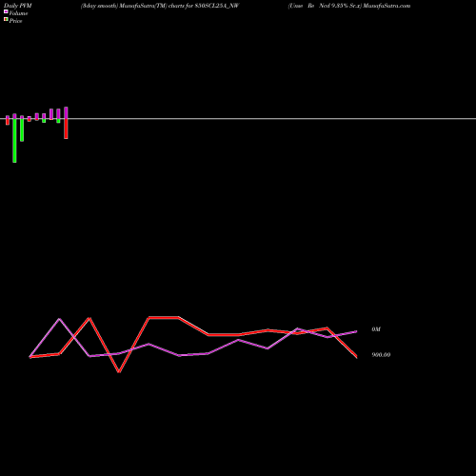Viewport: 476px width, 476px height.
Task: Click the magenta volume line's first peak
Action: click(x=59, y=319)
